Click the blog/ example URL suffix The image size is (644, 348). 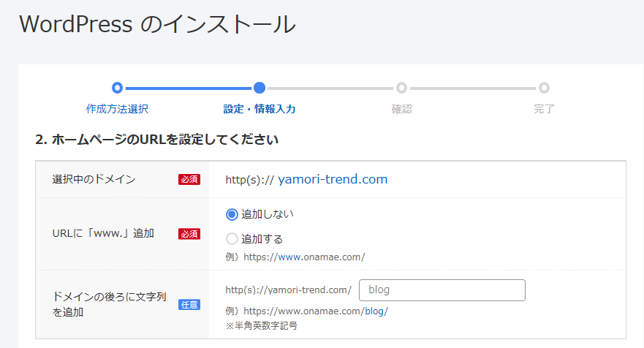[x=376, y=311]
